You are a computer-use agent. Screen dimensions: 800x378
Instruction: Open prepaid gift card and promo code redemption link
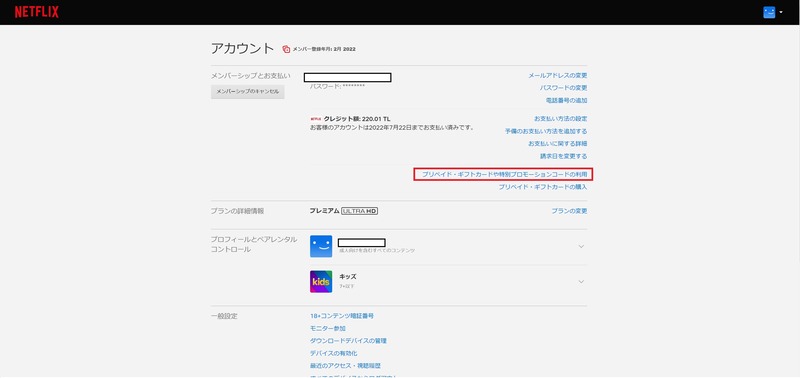point(504,174)
